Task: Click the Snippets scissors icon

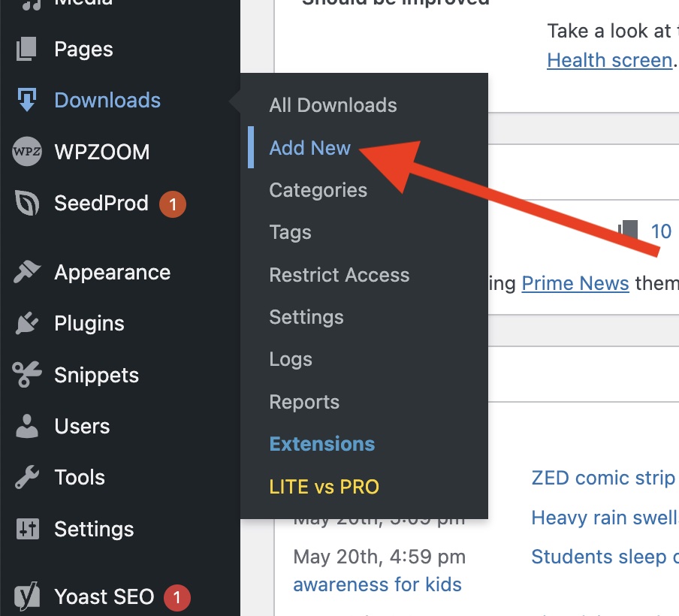Action: point(27,375)
